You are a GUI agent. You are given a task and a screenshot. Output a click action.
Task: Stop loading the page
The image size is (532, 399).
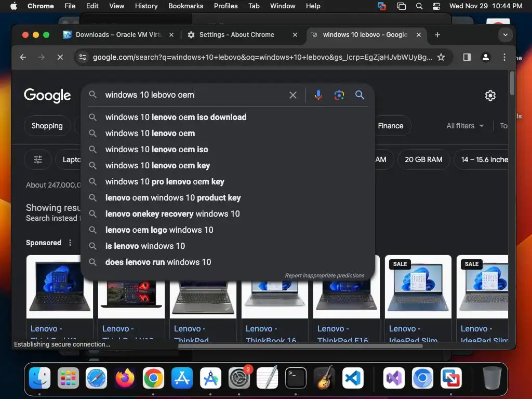pyautogui.click(x=60, y=57)
